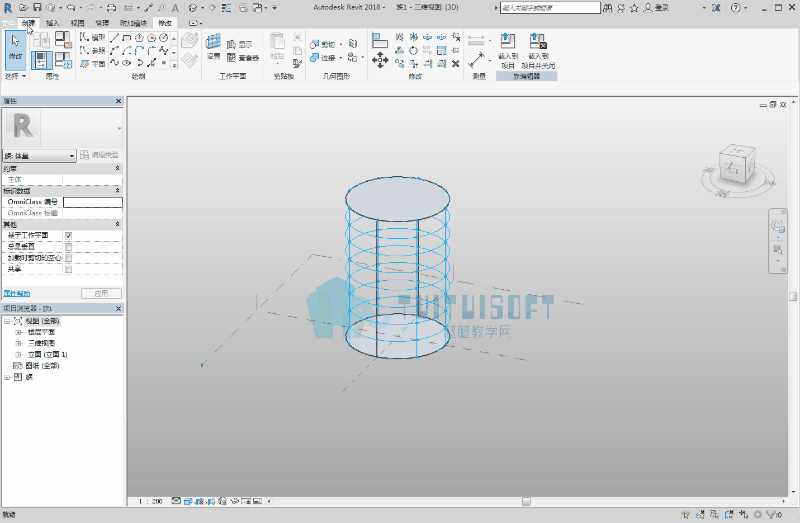
Task: Toggle the Shared checkbox
Action: [68, 269]
